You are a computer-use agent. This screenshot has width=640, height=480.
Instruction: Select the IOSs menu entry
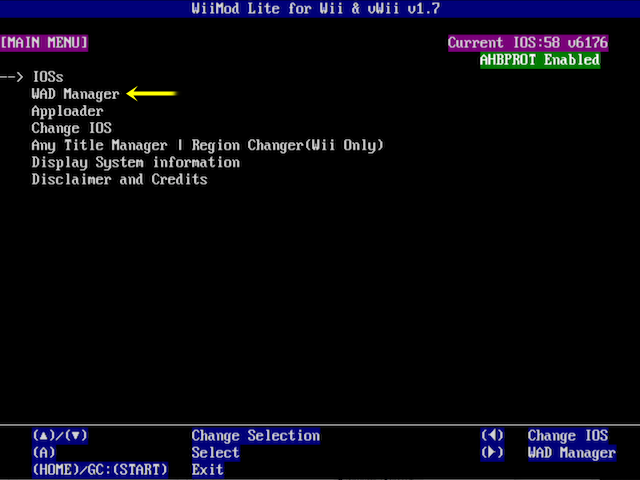47,77
